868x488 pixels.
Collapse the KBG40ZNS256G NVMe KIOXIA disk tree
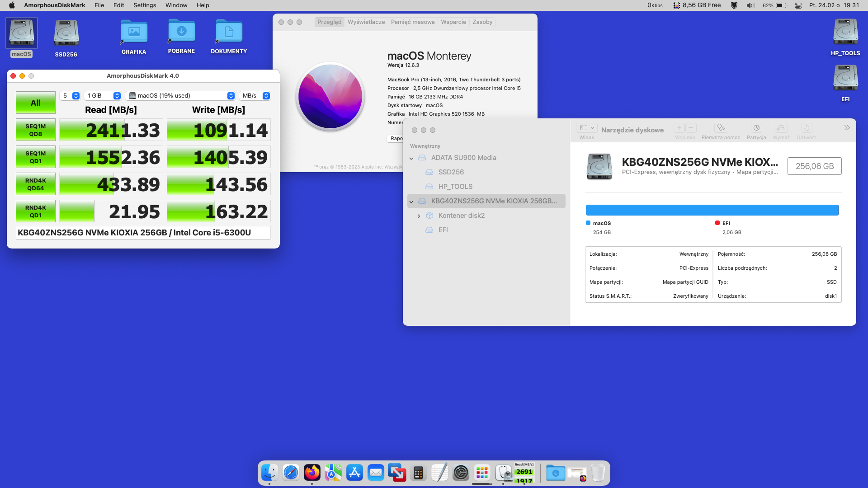click(411, 202)
